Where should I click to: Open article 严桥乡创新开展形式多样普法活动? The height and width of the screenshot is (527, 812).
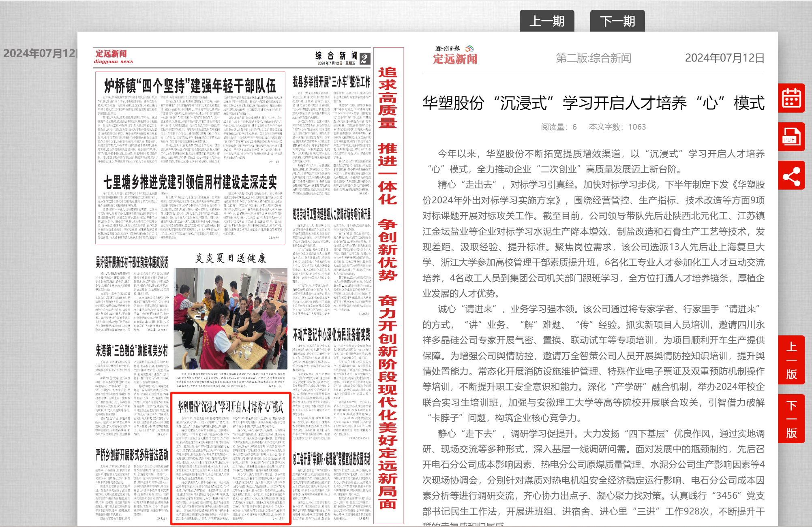(x=132, y=455)
